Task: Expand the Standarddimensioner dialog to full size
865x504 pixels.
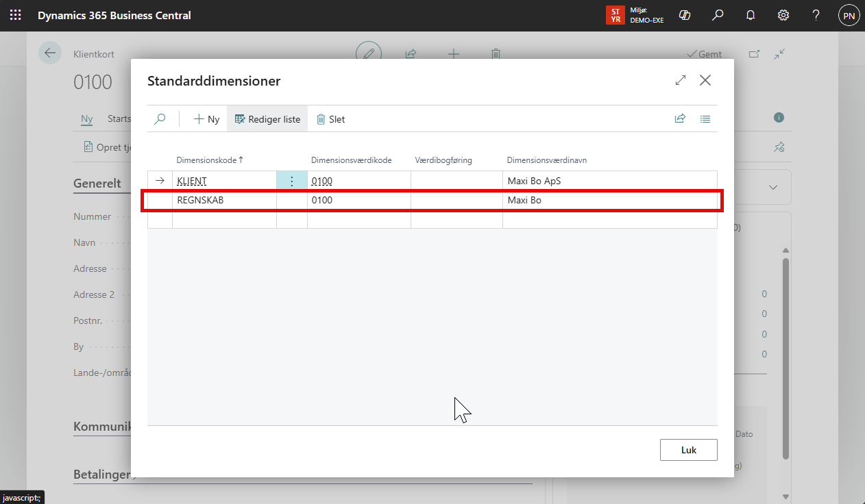Action: (681, 81)
